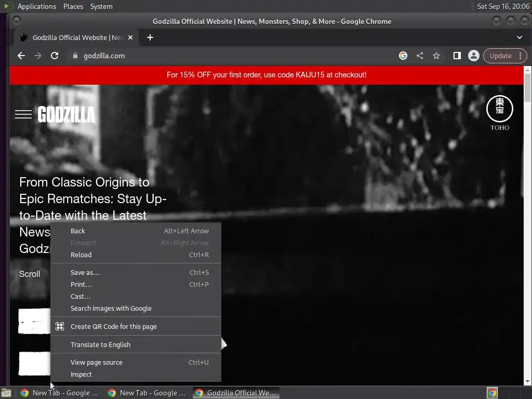Select Cast… in context menu

click(136, 296)
